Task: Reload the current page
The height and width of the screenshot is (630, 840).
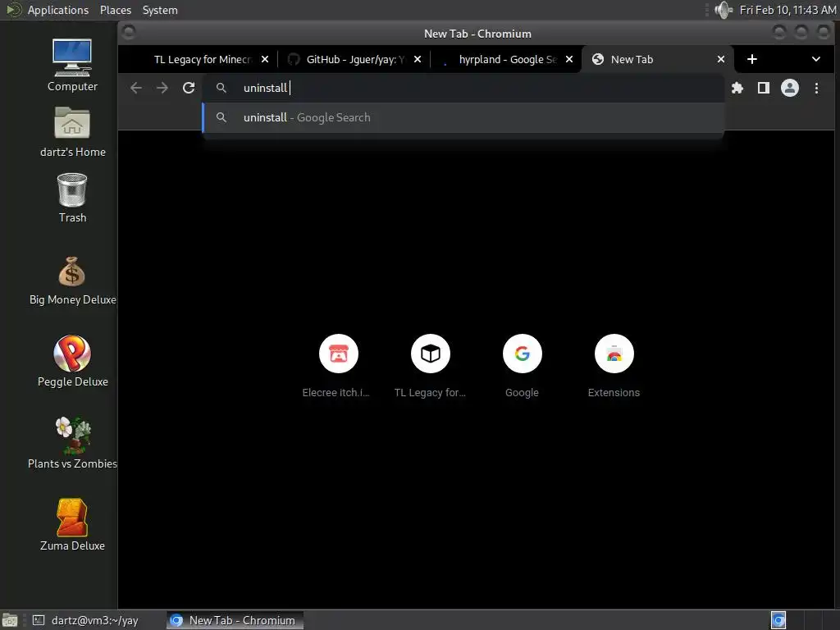Action: coord(189,88)
